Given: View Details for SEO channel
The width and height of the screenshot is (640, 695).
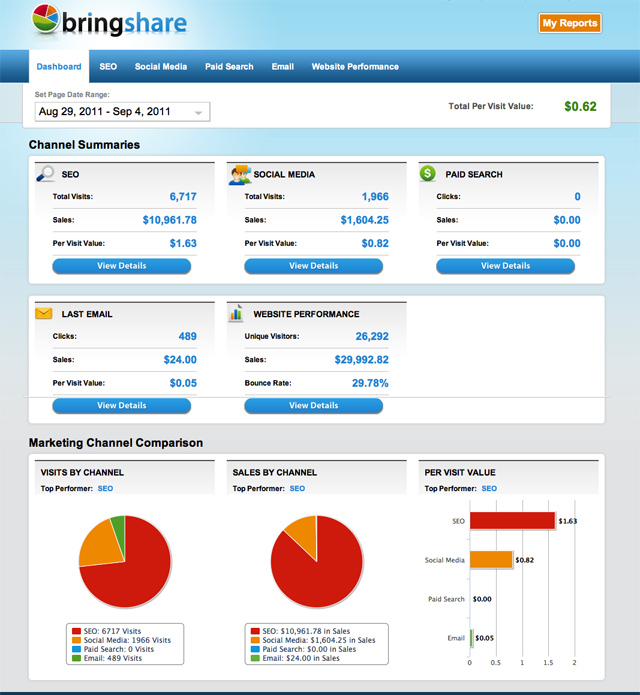Looking at the screenshot, I should coord(122,266).
